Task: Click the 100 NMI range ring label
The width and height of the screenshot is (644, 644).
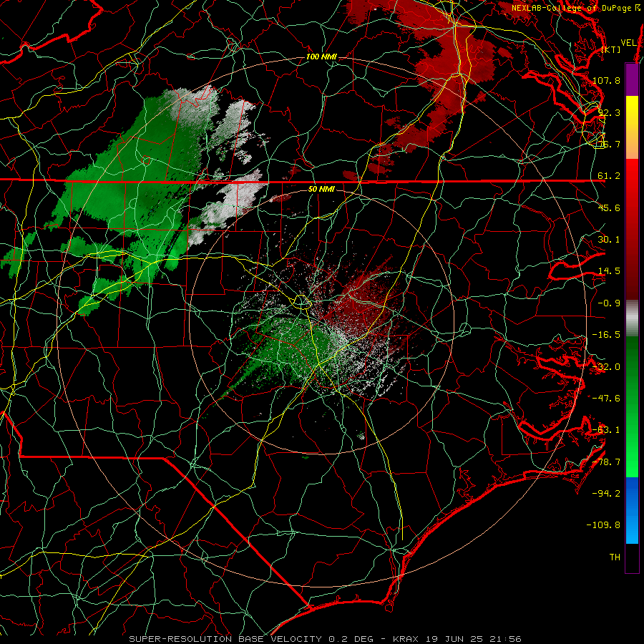Action: 321,57
